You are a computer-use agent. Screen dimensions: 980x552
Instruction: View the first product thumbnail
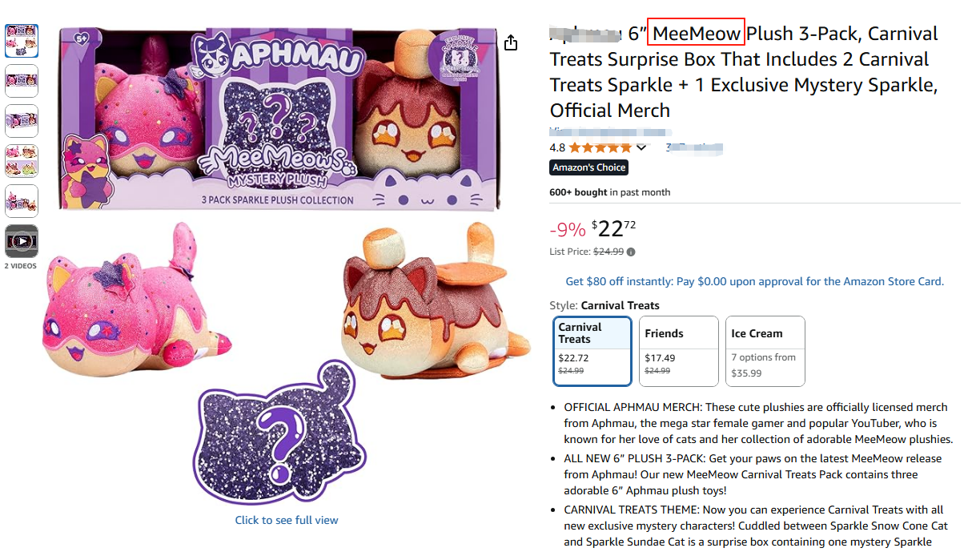click(x=22, y=41)
